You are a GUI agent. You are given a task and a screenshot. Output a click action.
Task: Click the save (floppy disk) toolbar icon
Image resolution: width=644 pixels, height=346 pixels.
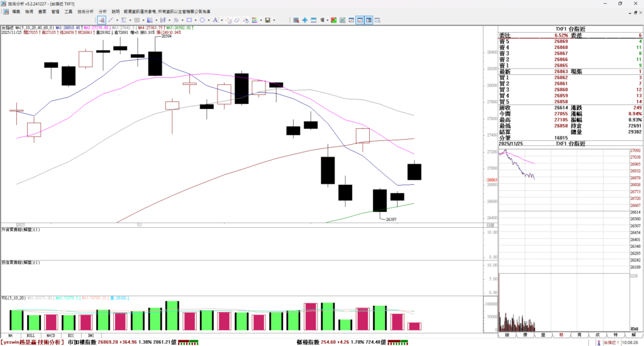[267, 20]
